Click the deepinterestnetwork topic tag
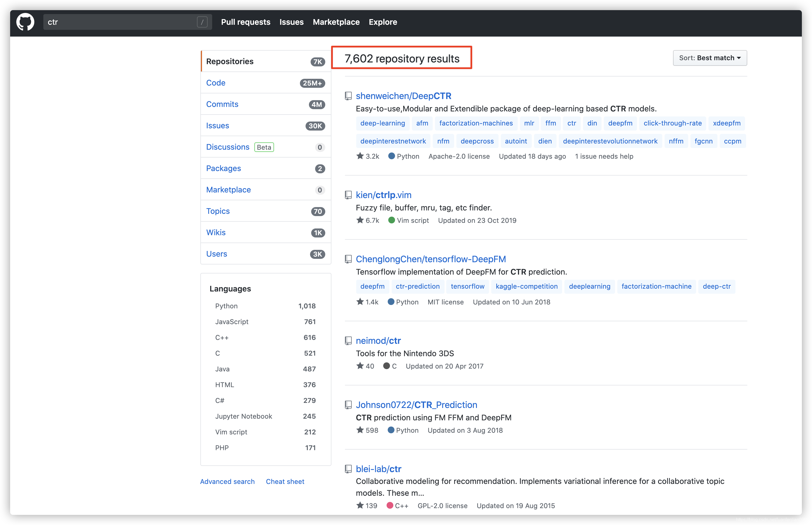 pyautogui.click(x=393, y=141)
